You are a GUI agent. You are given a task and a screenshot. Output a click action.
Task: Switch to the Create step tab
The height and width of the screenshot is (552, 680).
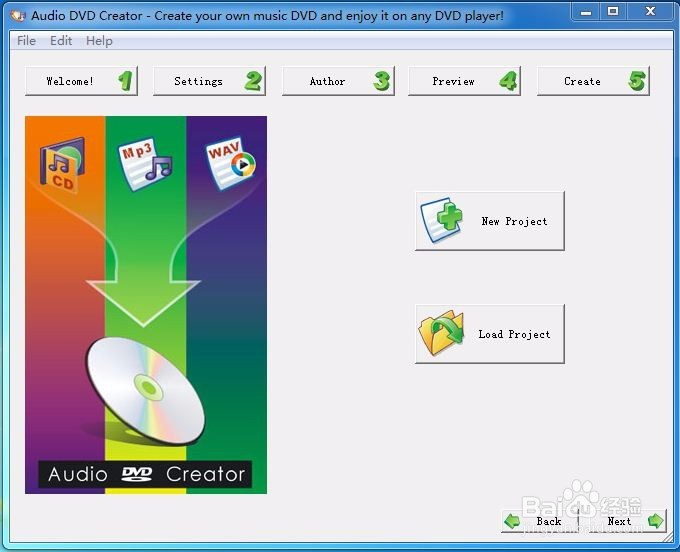(593, 81)
